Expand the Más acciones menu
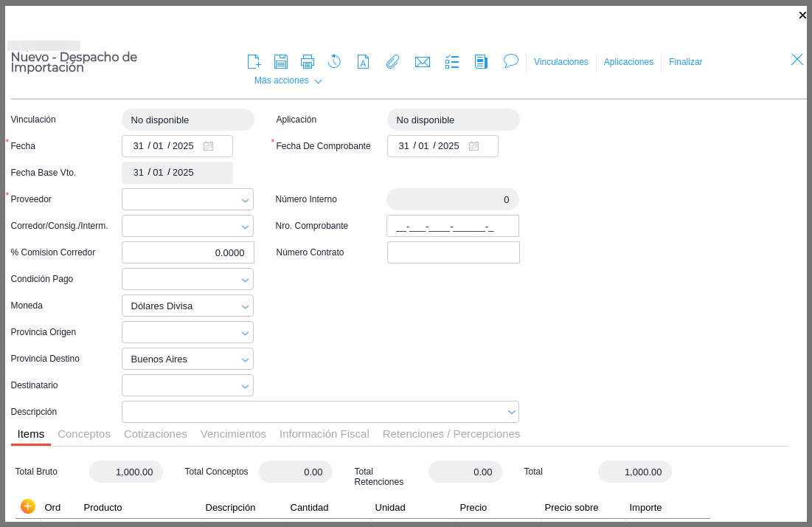 click(x=288, y=80)
